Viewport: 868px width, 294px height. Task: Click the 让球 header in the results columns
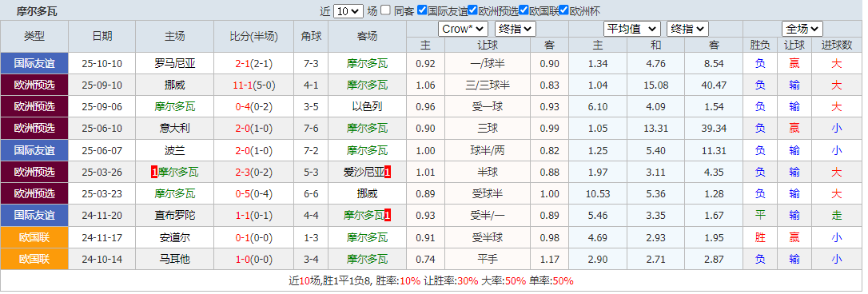(794, 45)
